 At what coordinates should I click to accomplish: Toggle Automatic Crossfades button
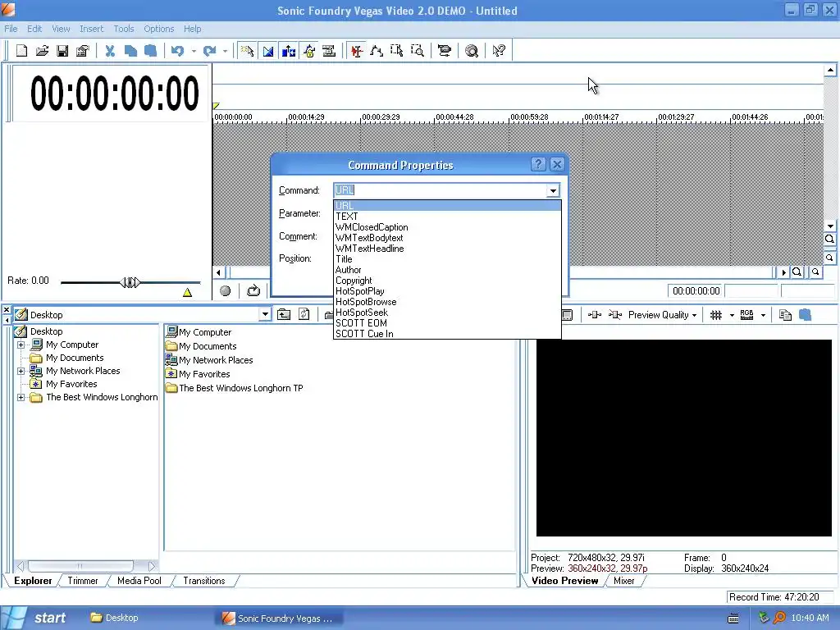(268, 51)
